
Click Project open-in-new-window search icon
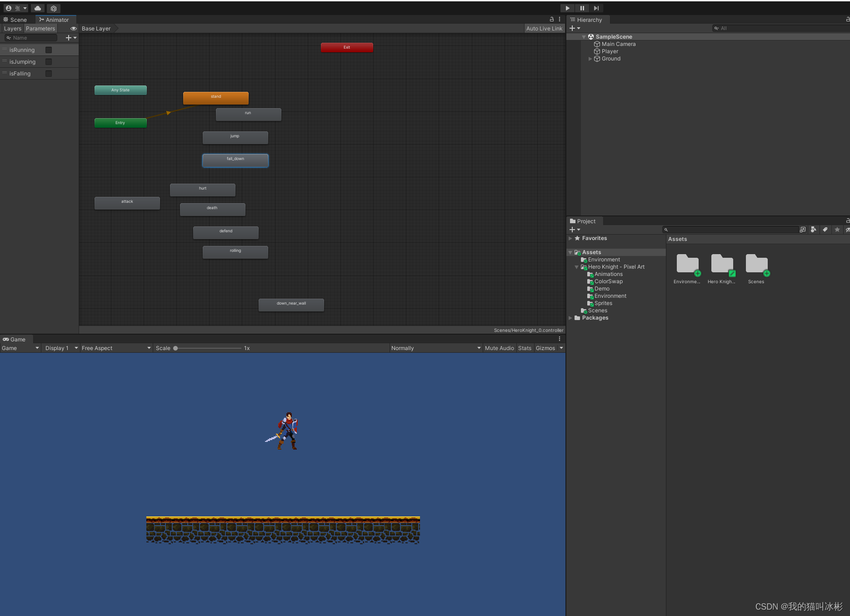(803, 230)
